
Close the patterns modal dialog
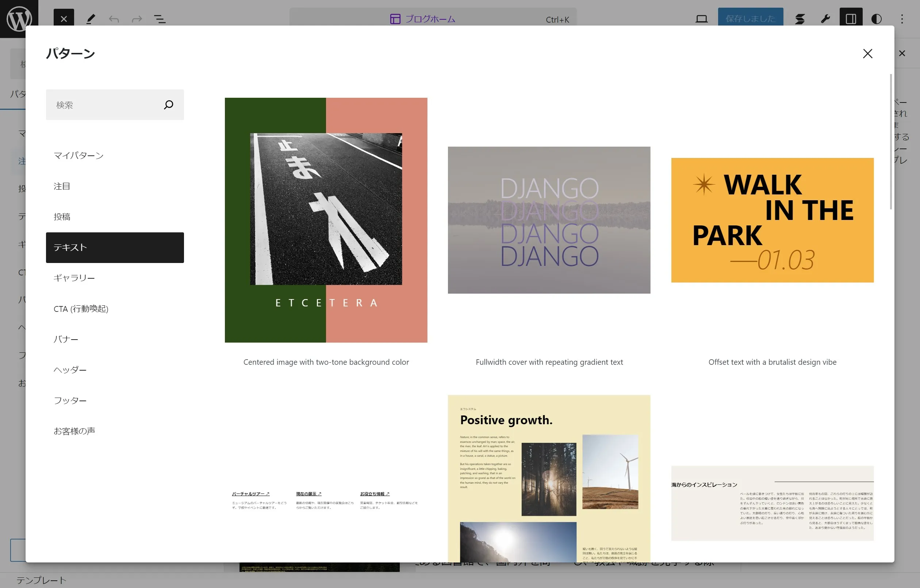click(x=867, y=54)
